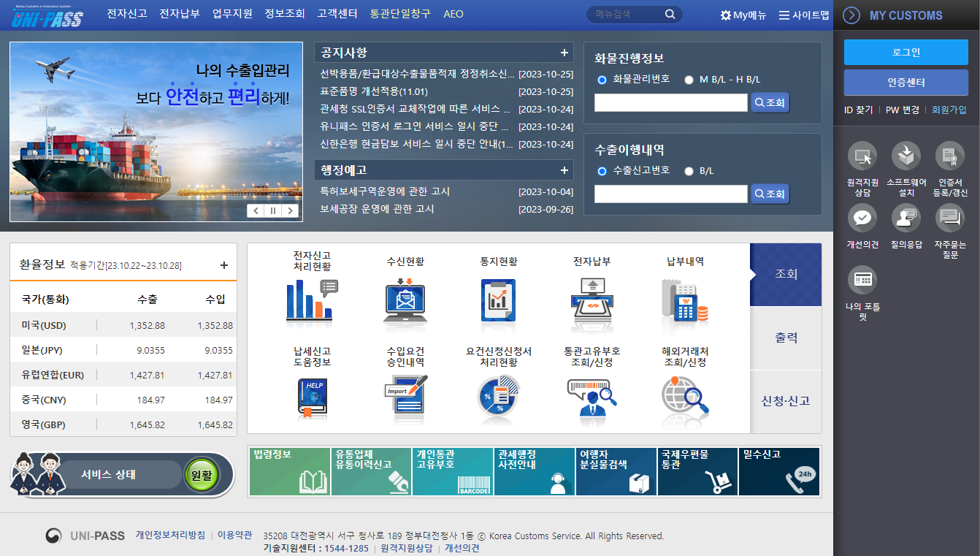Click the 개선의견 sidebar icon
The height and width of the screenshot is (556, 980).
(x=862, y=218)
